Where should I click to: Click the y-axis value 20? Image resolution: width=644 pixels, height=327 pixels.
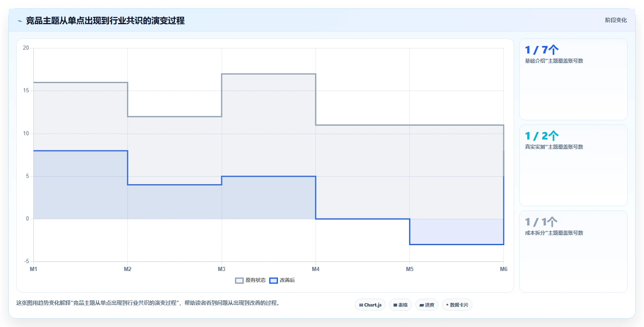[x=26, y=48]
